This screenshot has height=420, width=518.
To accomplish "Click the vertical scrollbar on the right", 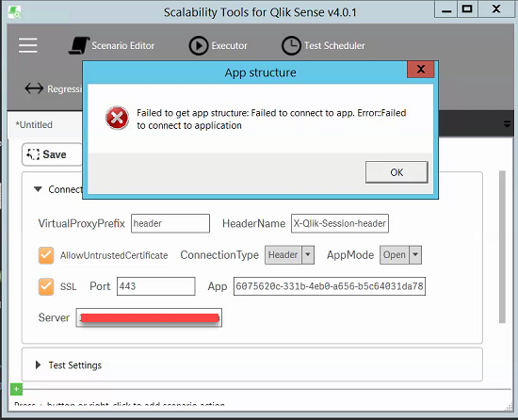I will pyautogui.click(x=502, y=247).
